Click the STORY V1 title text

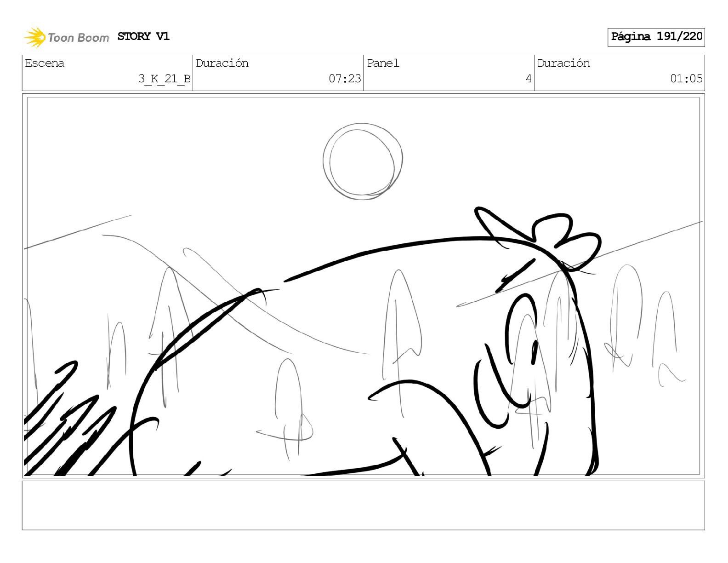(x=143, y=36)
